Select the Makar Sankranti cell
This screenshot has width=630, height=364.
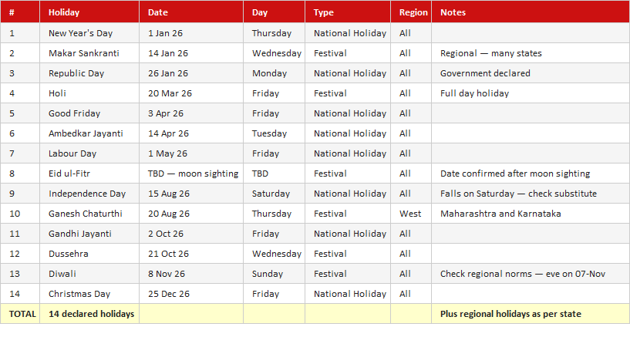pyautogui.click(x=89, y=53)
